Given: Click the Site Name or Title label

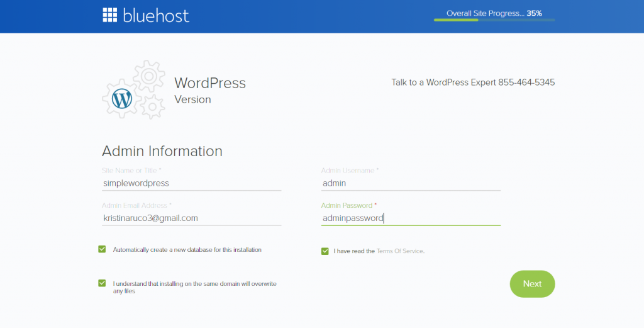Looking at the screenshot, I should 131,170.
